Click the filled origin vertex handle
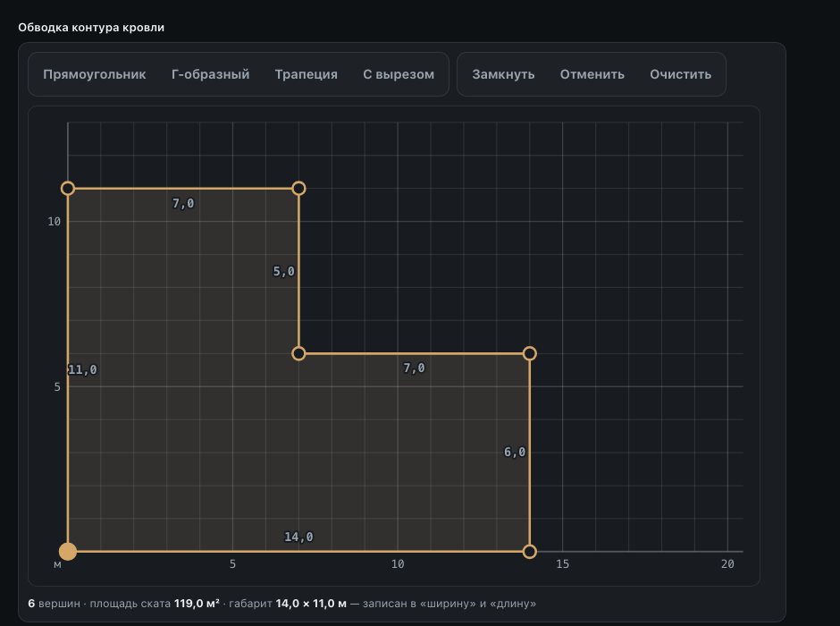 pyautogui.click(x=68, y=551)
